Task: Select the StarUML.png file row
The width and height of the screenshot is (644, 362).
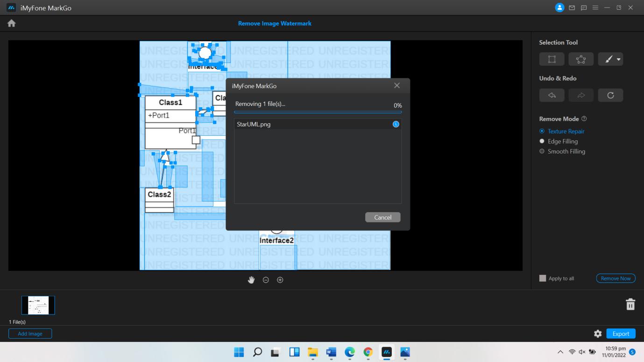Action: click(x=318, y=124)
